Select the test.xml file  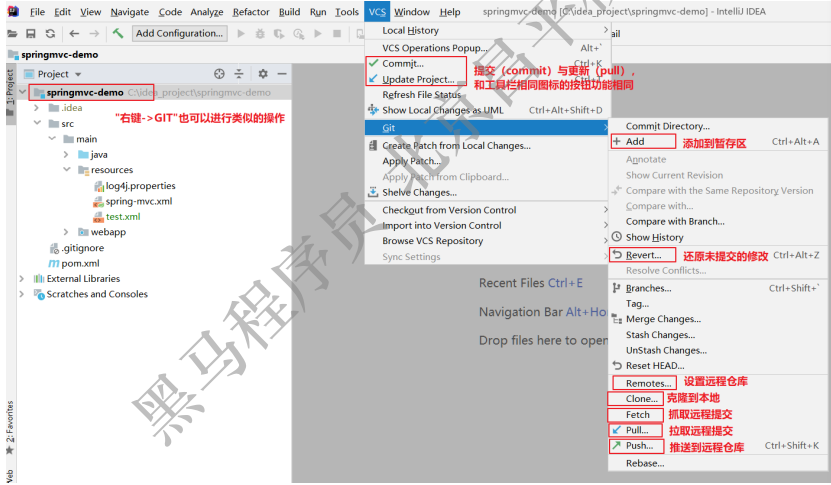point(123,216)
